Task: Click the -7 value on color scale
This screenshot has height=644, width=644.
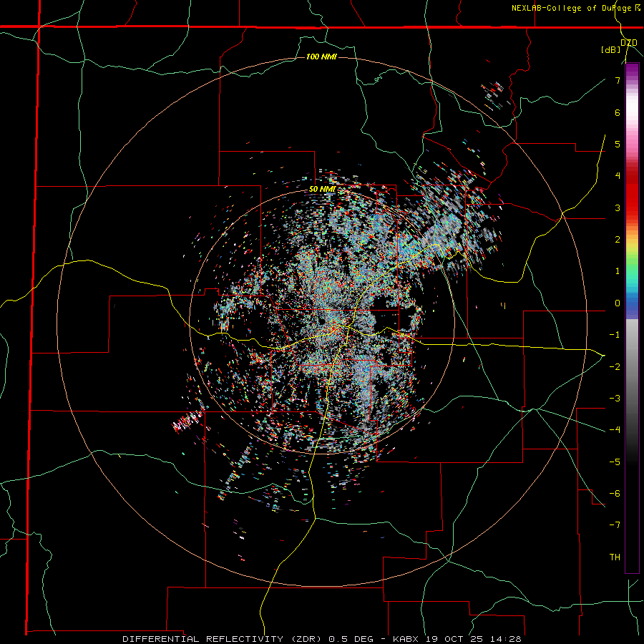Action: pos(615,525)
